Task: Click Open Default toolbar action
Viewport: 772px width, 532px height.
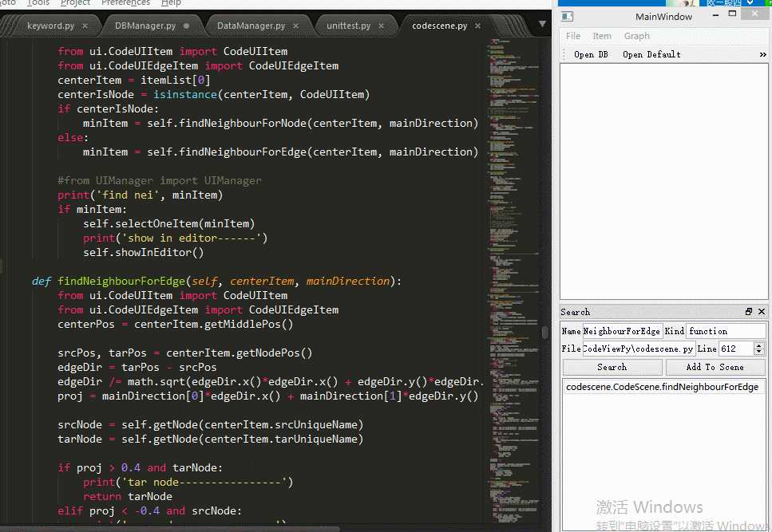Action: [x=651, y=54]
